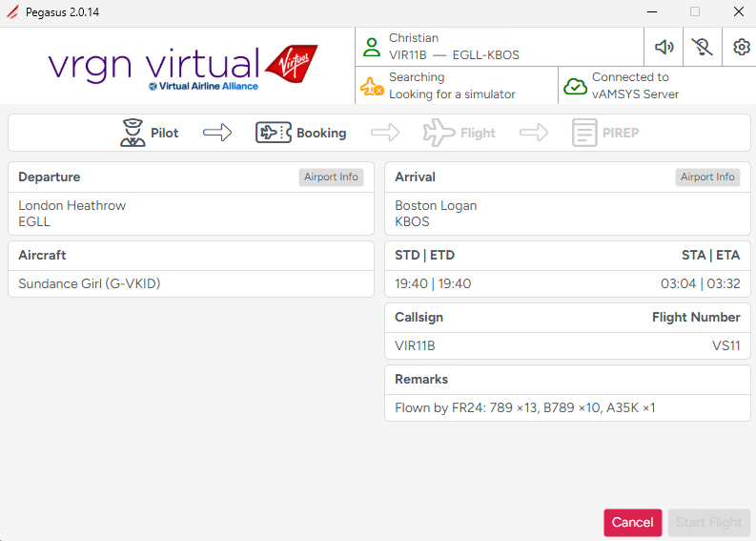Close the Pegasus window
756x541 pixels.
point(738,11)
